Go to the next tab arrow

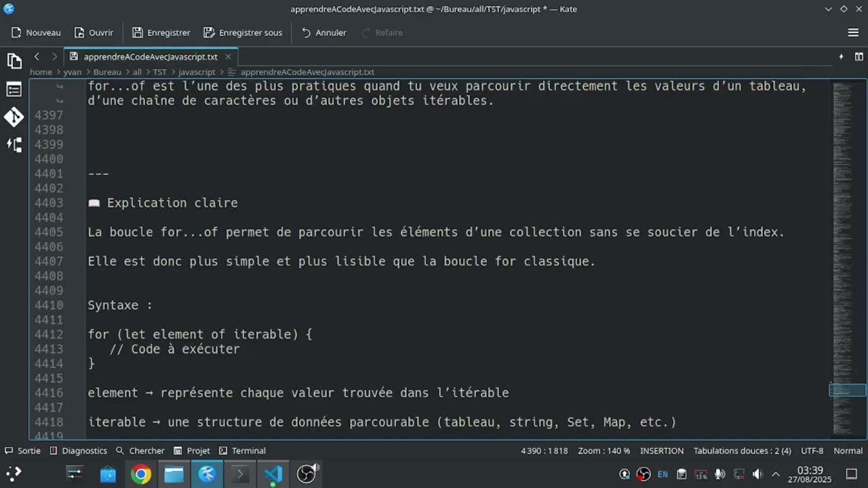pyautogui.click(x=54, y=57)
